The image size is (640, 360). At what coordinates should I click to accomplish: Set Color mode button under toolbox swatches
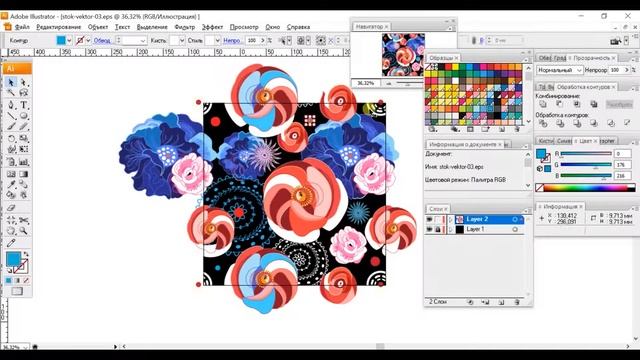[9, 280]
